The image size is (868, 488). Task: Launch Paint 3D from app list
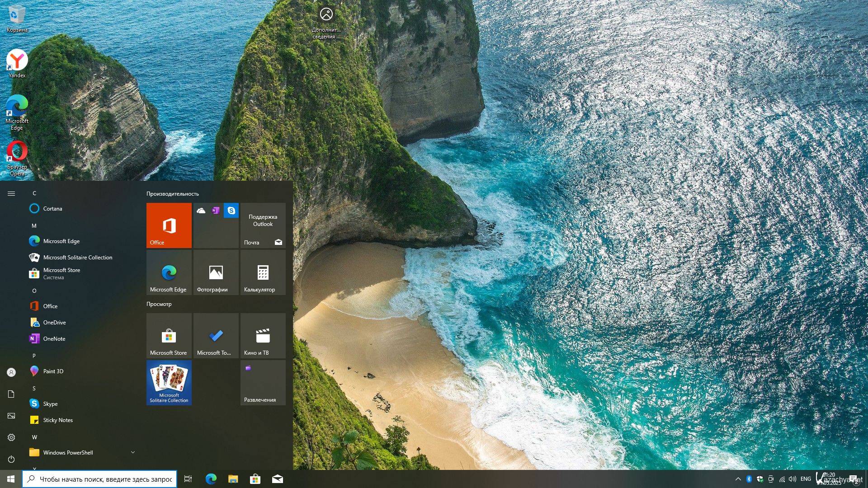pos(53,371)
